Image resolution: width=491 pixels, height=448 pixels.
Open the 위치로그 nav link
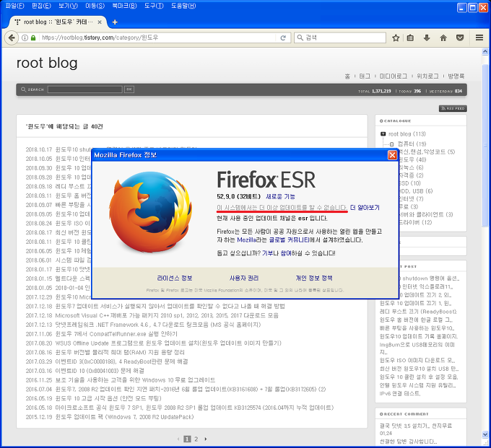427,76
